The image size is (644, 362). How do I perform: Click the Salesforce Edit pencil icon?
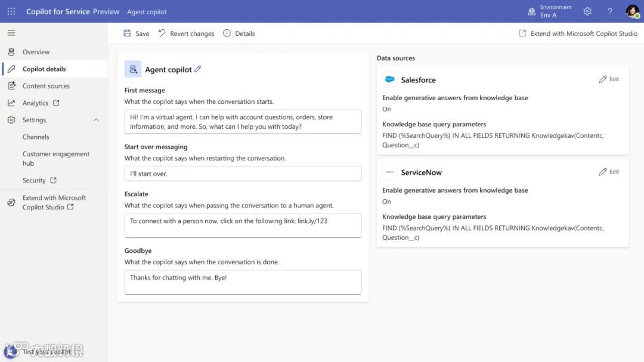tap(602, 79)
